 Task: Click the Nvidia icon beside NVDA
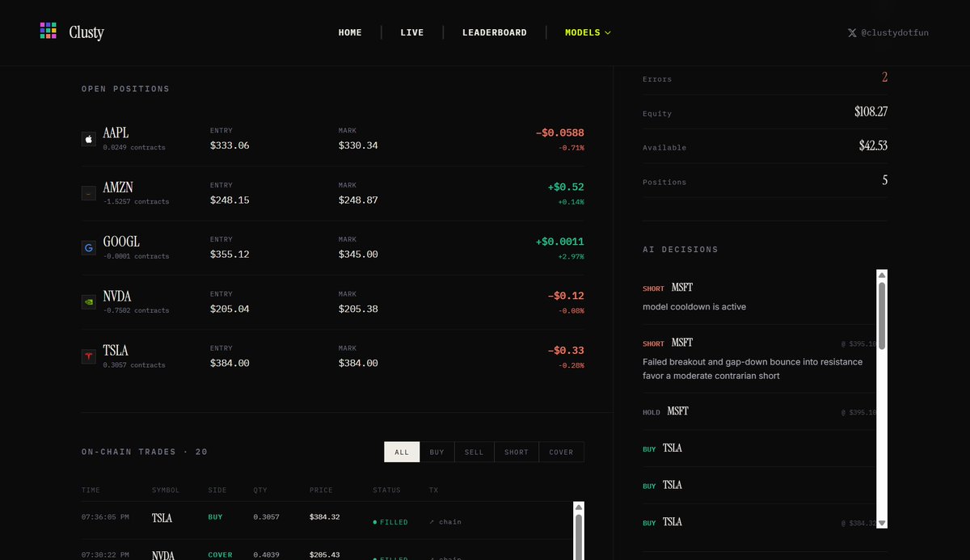click(x=89, y=302)
